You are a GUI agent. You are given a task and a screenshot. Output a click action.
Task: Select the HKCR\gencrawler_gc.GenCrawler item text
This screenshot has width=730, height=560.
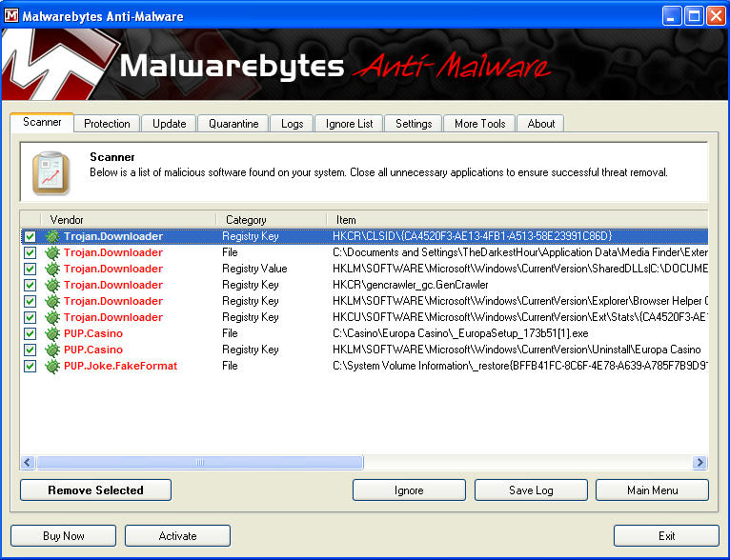411,285
